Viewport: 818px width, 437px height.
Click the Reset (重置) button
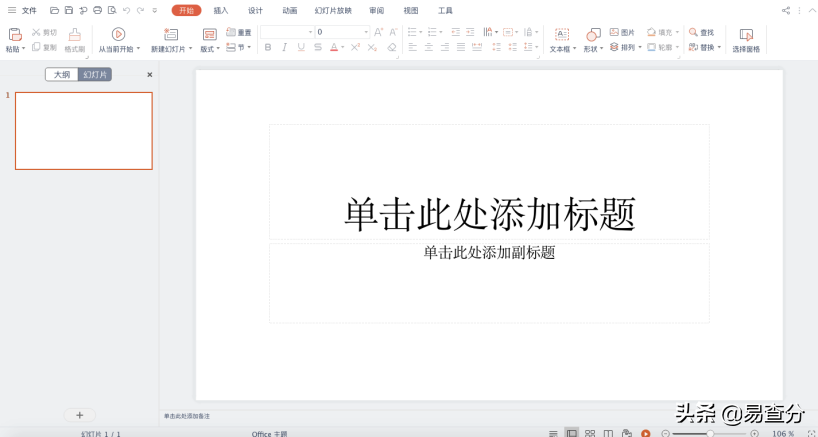[x=239, y=33]
